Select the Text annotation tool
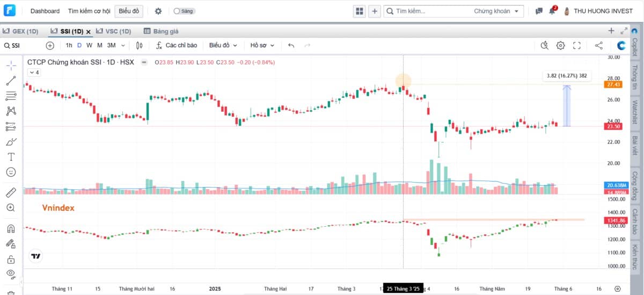 [11, 157]
